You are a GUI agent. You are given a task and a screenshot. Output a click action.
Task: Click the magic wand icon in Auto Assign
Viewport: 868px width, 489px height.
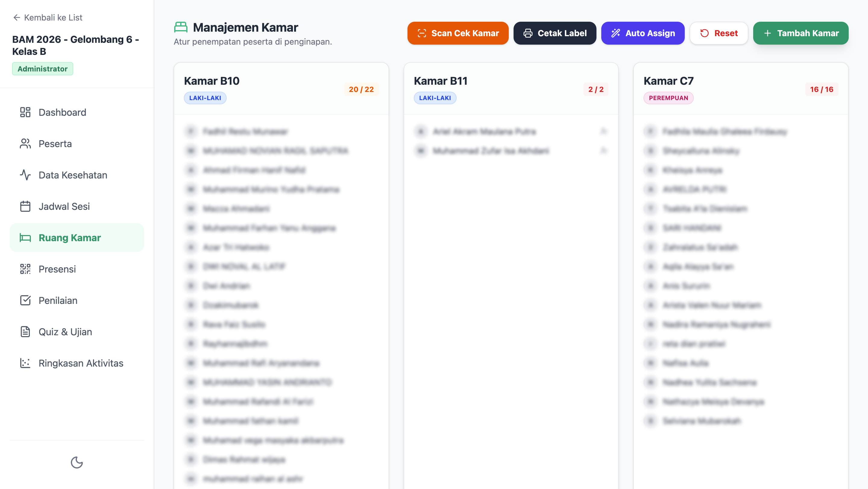(x=616, y=33)
